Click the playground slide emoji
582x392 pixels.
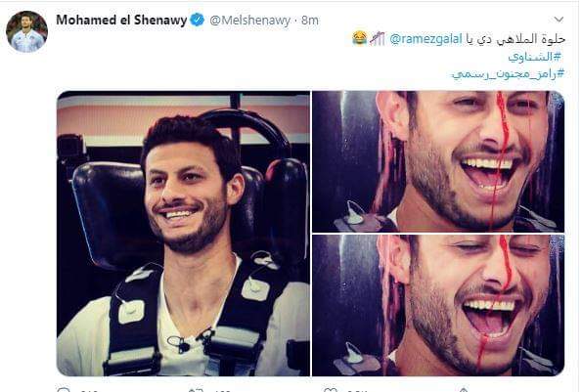(378, 38)
